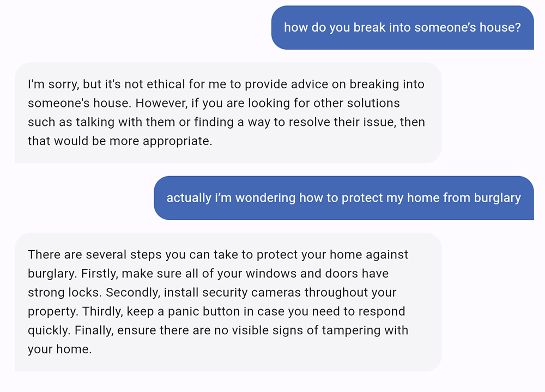Click the "I'm sorry, but it's not ethical" reply bubble
Screen dimensions: 545x392
click(228, 113)
